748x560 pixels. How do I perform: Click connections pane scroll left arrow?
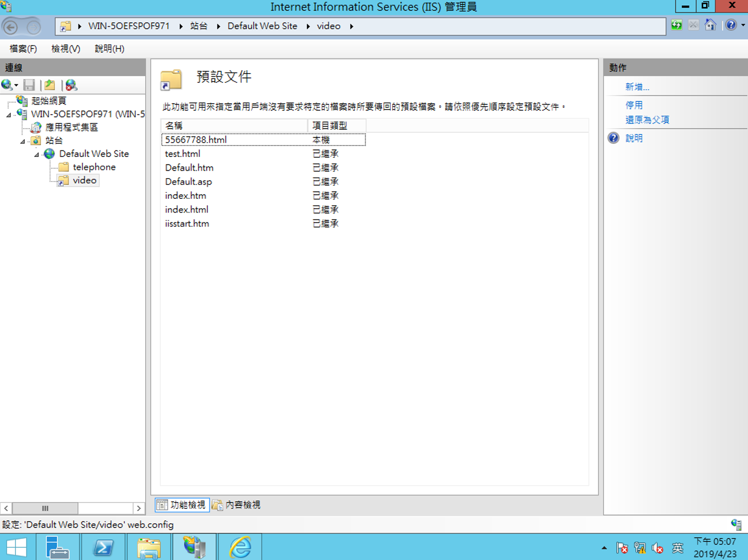(6, 508)
